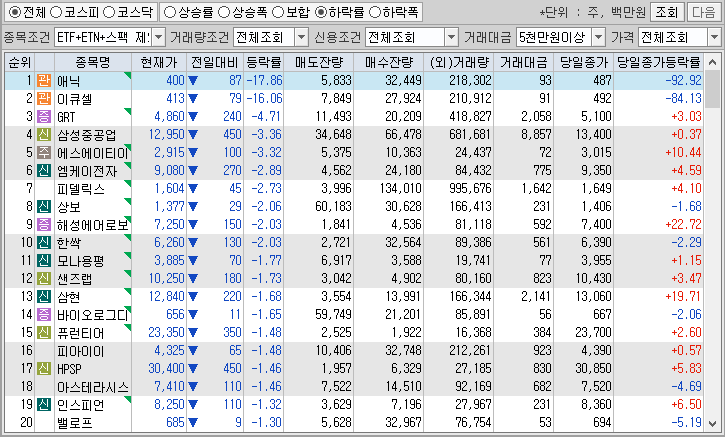Click the down arrow in the 피아이이 row

click(193, 351)
